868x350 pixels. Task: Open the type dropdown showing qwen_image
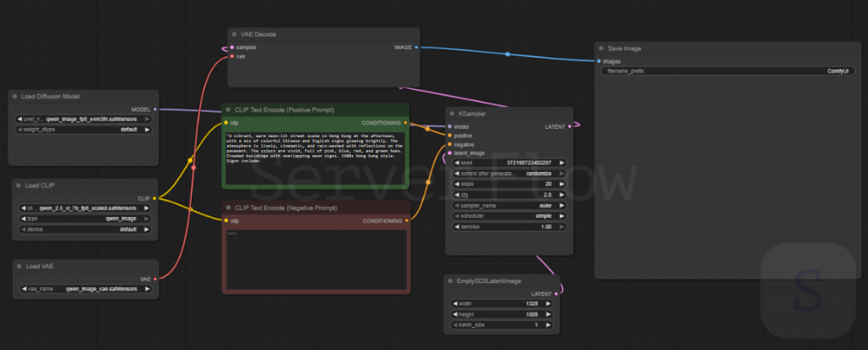coord(85,219)
